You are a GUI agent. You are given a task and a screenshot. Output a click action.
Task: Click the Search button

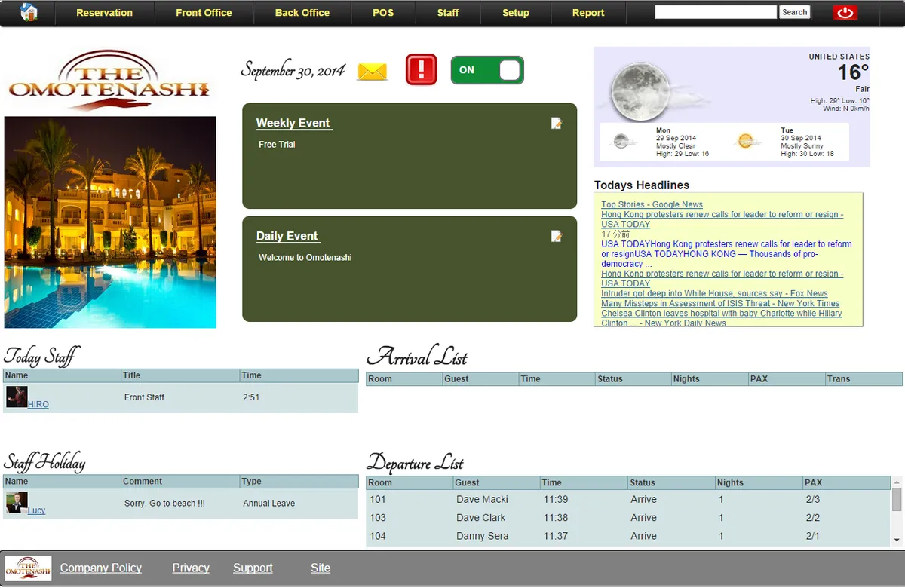coord(794,12)
